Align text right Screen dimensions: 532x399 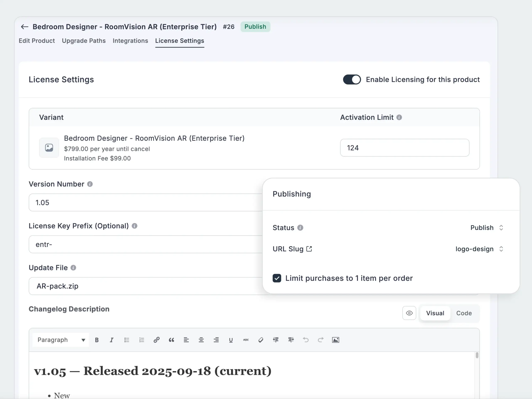click(x=216, y=340)
